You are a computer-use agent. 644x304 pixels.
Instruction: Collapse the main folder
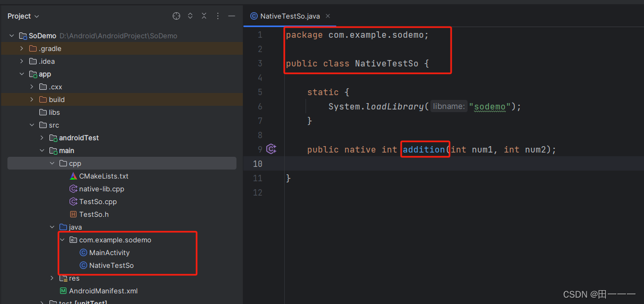click(x=42, y=150)
